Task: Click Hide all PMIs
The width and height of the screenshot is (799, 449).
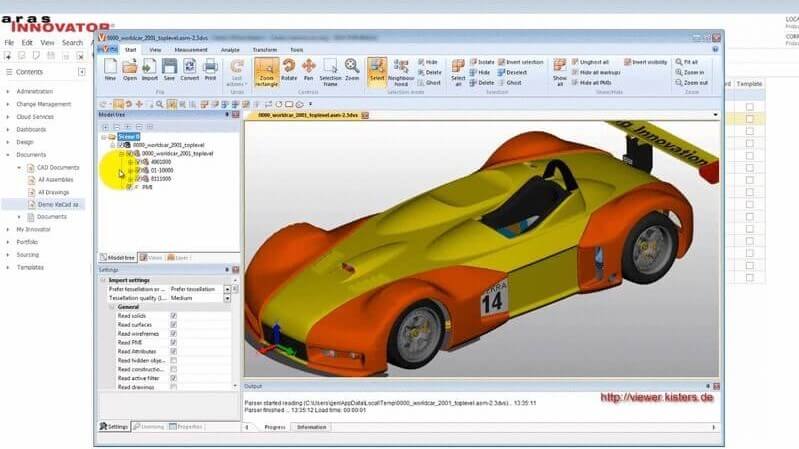Action: tap(592, 83)
